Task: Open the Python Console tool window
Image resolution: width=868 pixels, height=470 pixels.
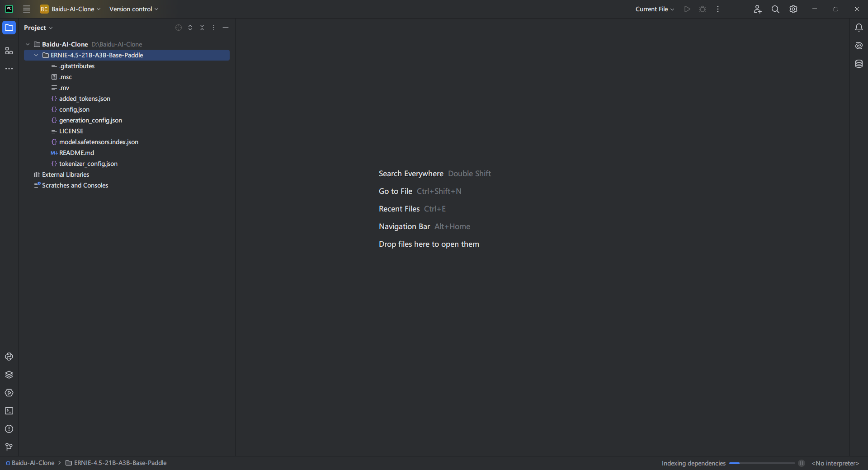Action: pos(9,357)
